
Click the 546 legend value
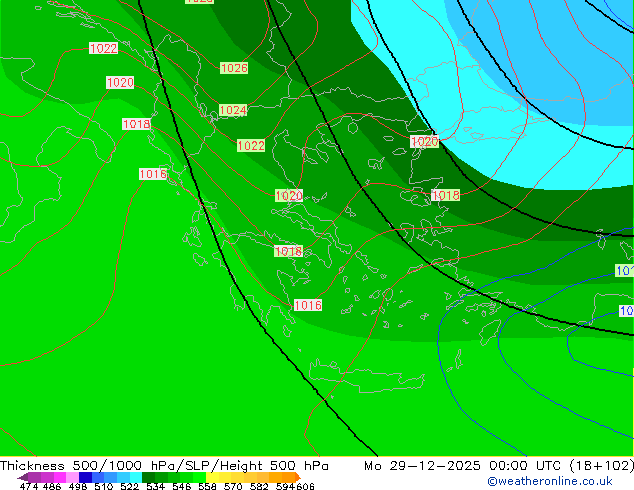[181, 486]
